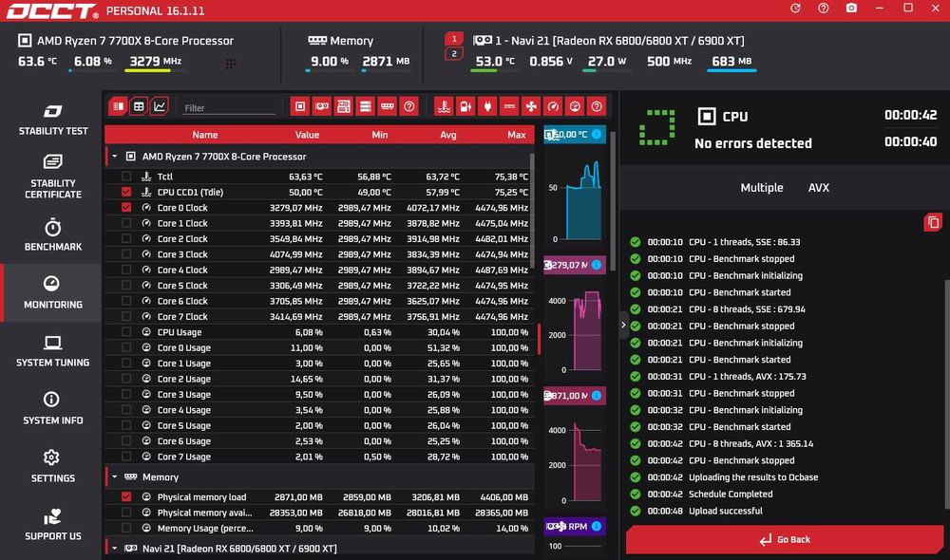Show only temperature sensors filter icon
Screen dimensions: 950x560
(444, 106)
